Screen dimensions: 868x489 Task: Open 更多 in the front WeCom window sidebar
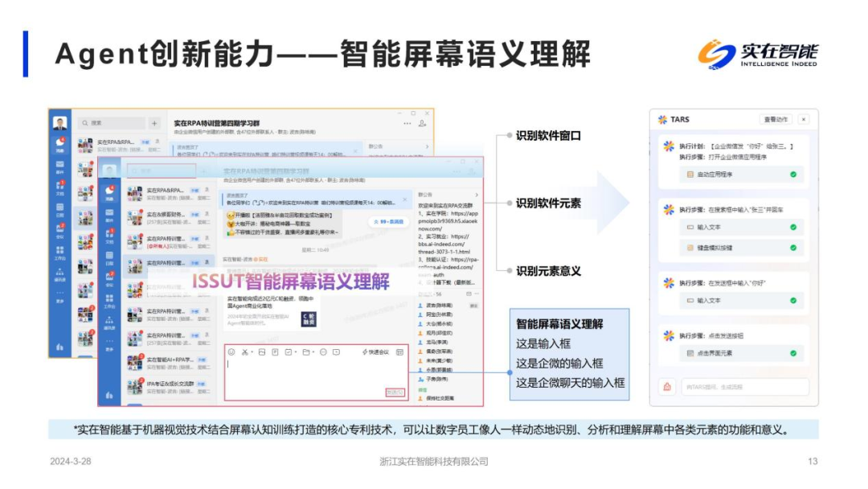coord(109,344)
